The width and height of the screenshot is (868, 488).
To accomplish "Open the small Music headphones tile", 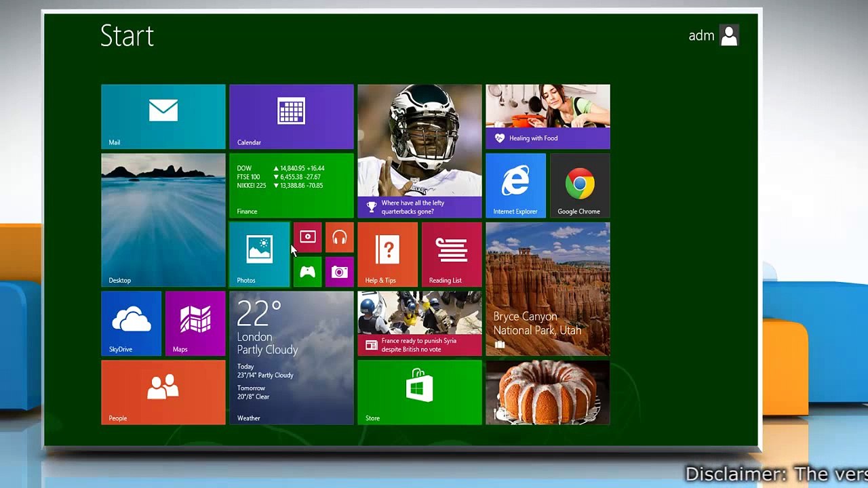I will click(339, 237).
